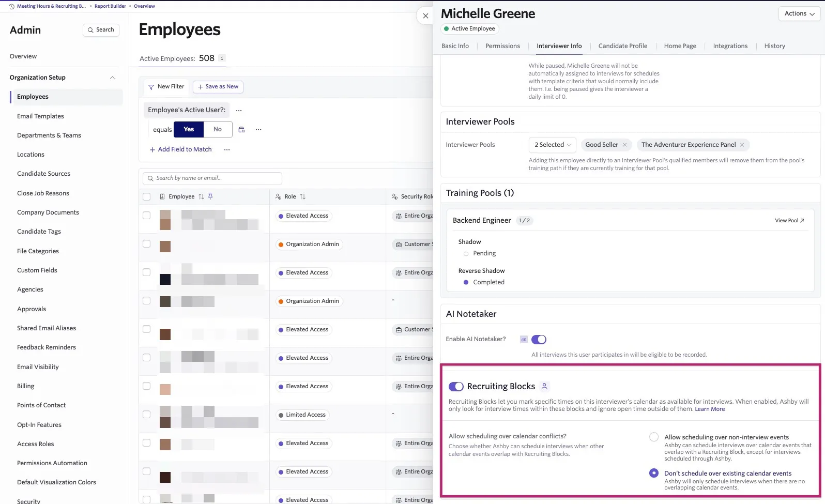The width and height of the screenshot is (825, 504).
Task: Go to Access Roles in the sidebar
Action: tap(35, 444)
